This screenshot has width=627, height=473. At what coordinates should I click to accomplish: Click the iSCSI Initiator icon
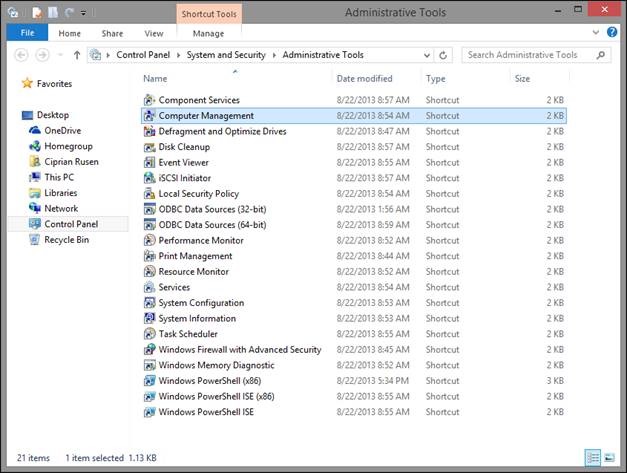[150, 178]
